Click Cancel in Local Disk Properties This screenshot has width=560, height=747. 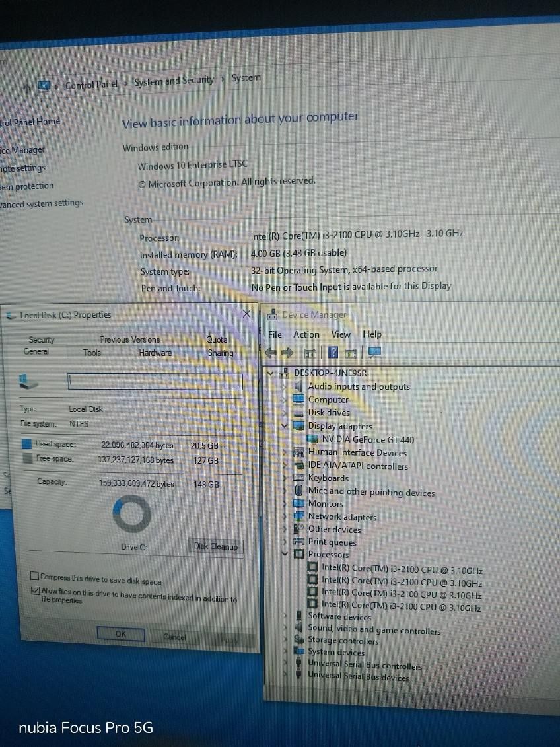(174, 637)
